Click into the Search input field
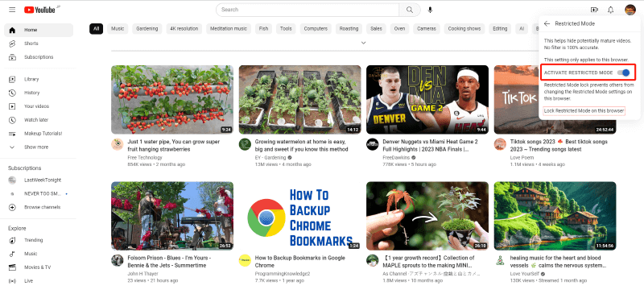Image resolution: width=644 pixels, height=290 pixels. [308, 10]
